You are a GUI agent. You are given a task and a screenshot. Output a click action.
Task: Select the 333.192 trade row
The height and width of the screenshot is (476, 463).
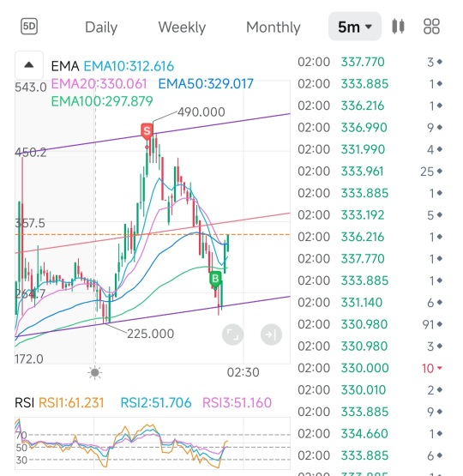click(370, 215)
